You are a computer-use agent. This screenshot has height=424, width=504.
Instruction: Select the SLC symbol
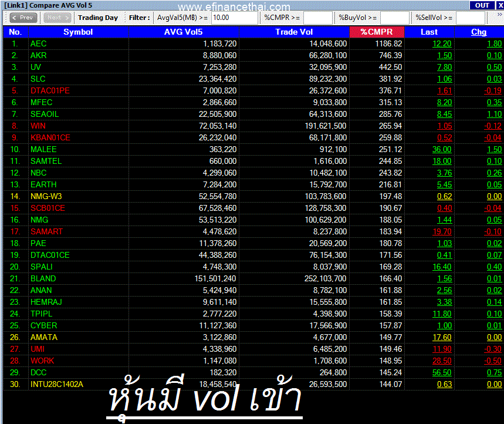(38, 79)
